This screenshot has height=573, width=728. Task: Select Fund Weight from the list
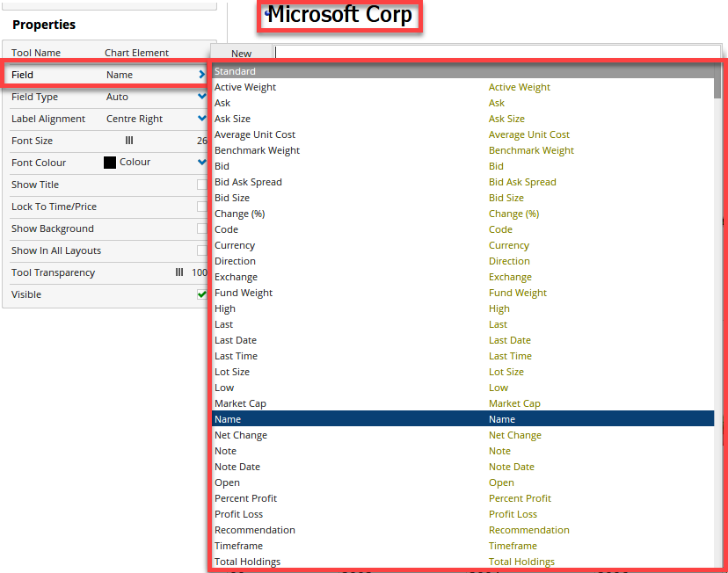pyautogui.click(x=462, y=293)
